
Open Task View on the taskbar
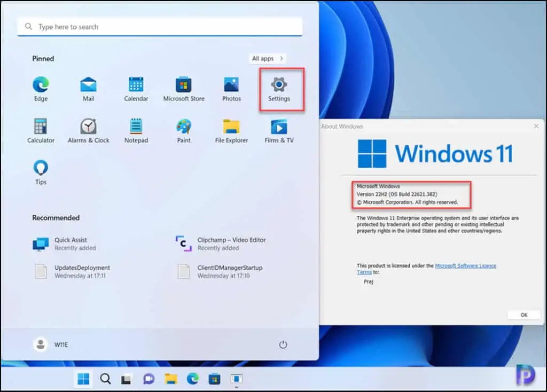point(126,379)
